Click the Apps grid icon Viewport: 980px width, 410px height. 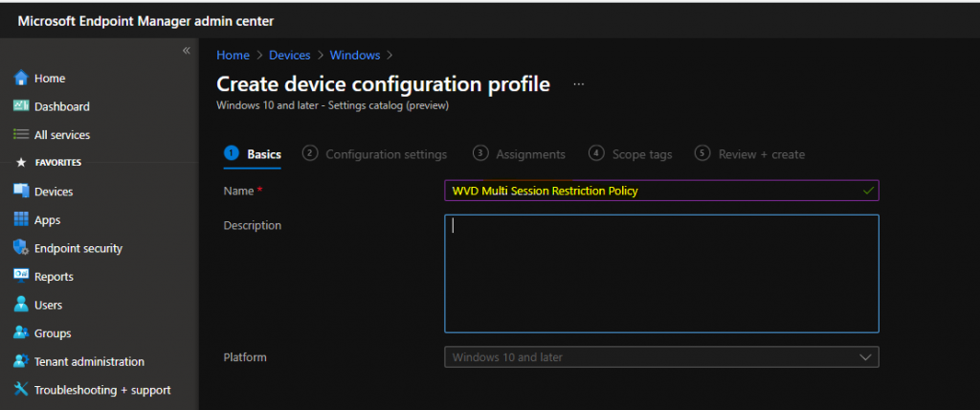21,219
